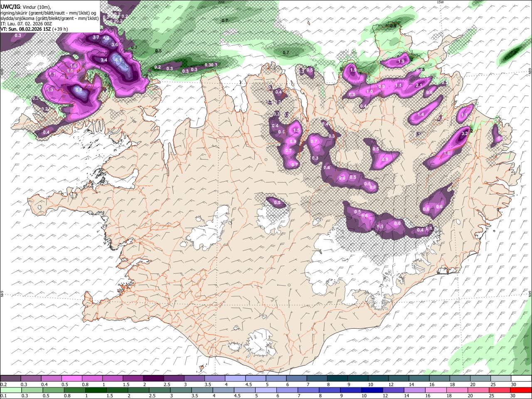Click the 20W longitude label
Viewport: 532px width, 399px height.
click(x=221, y=2)
